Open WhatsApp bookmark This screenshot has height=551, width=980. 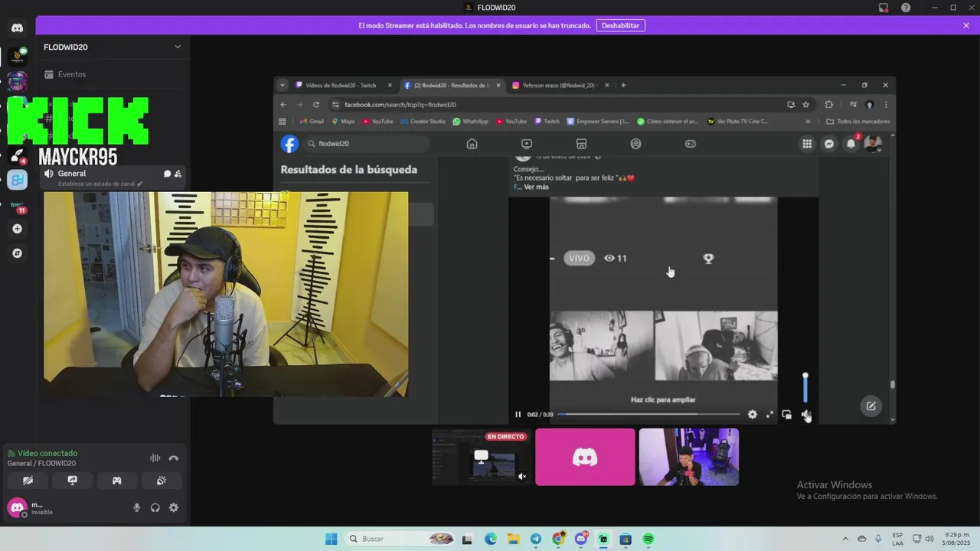tap(471, 121)
